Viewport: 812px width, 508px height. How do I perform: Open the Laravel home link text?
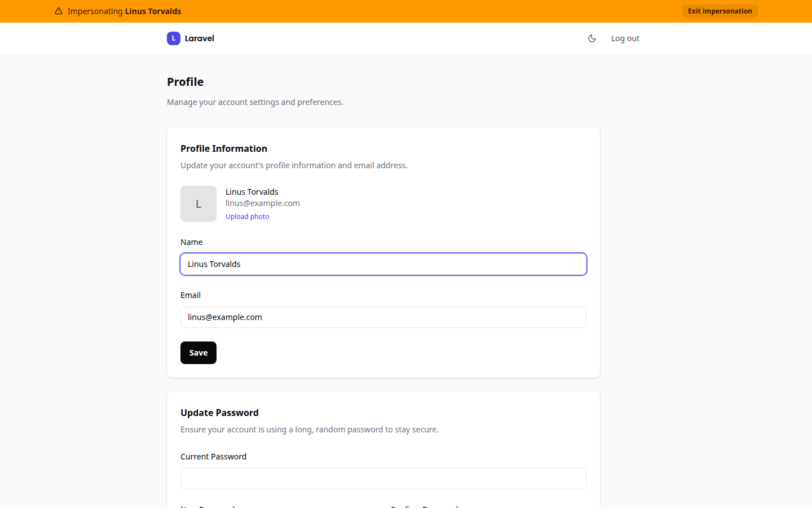point(200,38)
